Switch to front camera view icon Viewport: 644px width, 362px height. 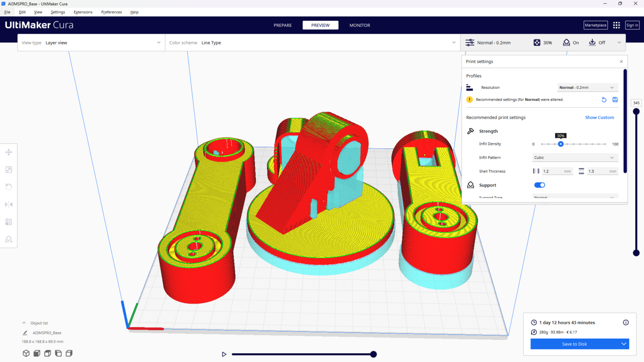37,353
